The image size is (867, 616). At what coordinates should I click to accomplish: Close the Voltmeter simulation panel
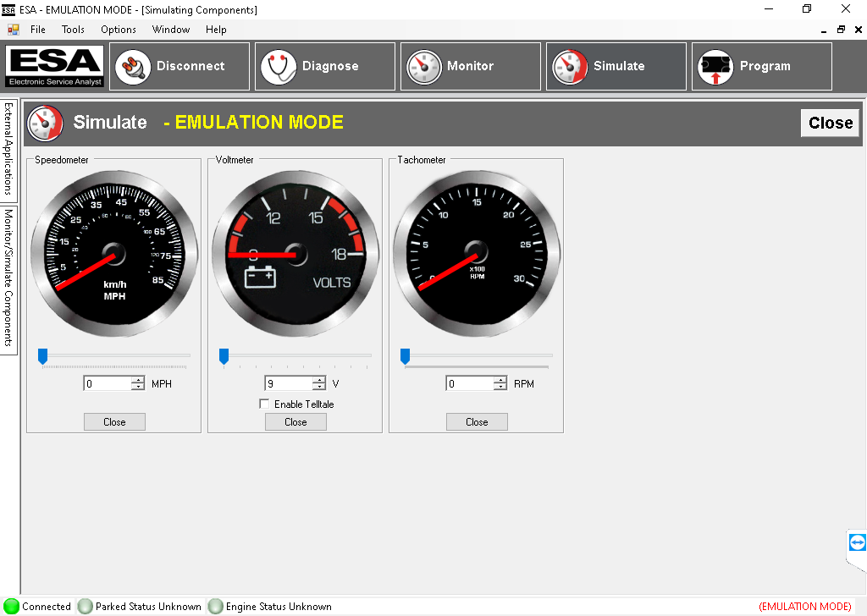[x=295, y=421]
